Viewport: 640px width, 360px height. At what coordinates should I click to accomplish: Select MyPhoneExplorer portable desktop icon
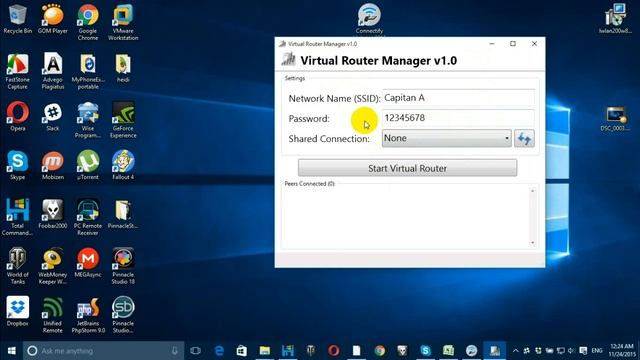pyautogui.click(x=88, y=71)
